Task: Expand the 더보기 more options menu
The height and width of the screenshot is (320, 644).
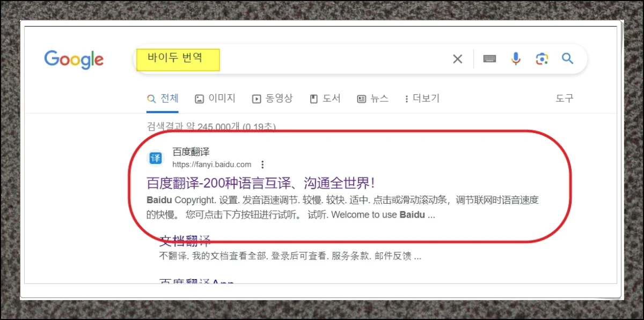Action: 422,99
